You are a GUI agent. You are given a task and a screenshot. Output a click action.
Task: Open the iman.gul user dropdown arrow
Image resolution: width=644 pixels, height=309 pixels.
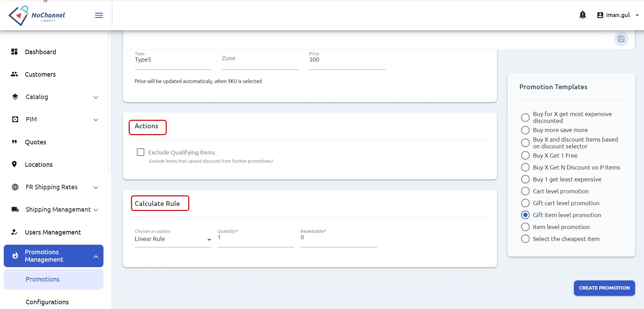[637, 15]
